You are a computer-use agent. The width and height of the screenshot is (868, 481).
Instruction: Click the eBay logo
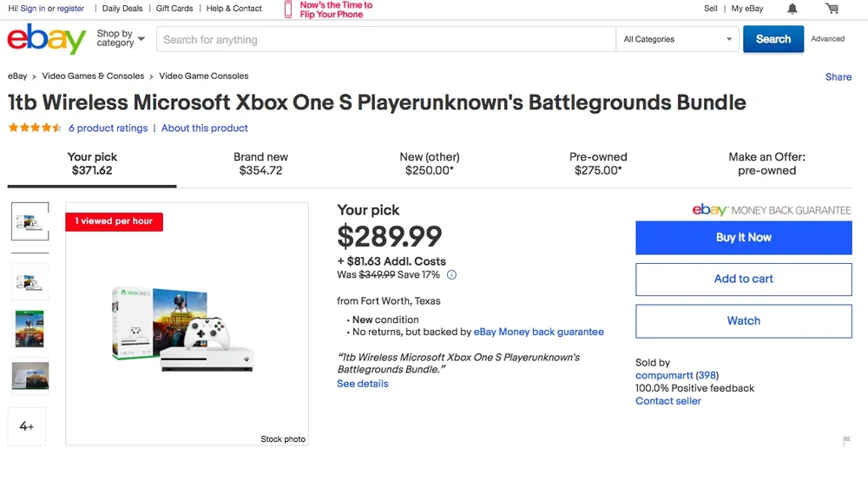tap(47, 39)
